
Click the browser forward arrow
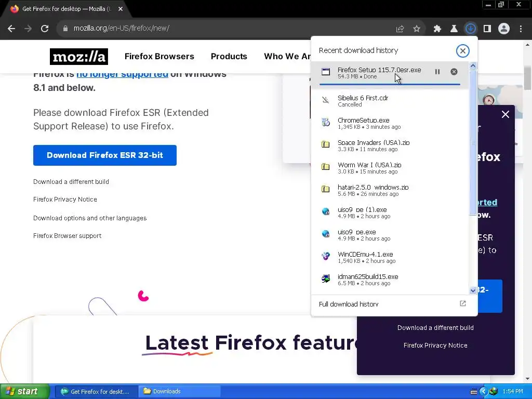click(28, 29)
